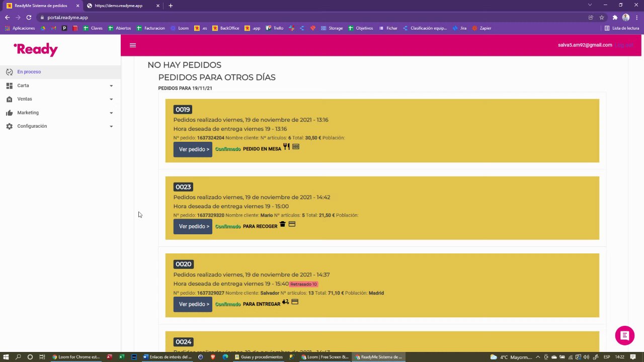Click the salva5.am92@gmail.com account email
644x362 pixels.
(x=585, y=45)
